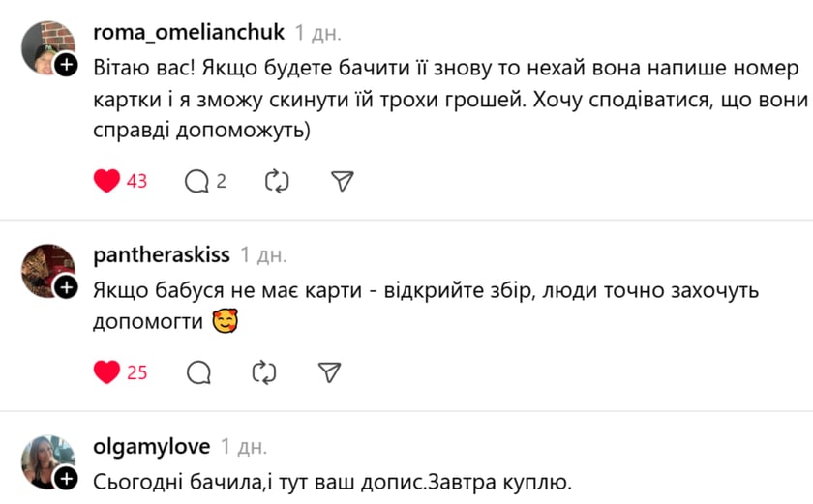Follow olgamylove via the plus badge
813x504 pixels.
click(x=66, y=478)
